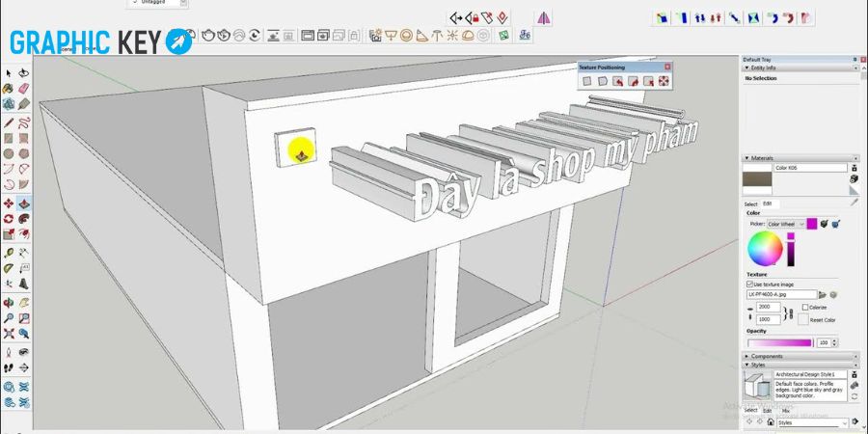Click the last red-arrows icon in Texture Positioning
The height and width of the screenshot is (434, 868).
coord(664,81)
